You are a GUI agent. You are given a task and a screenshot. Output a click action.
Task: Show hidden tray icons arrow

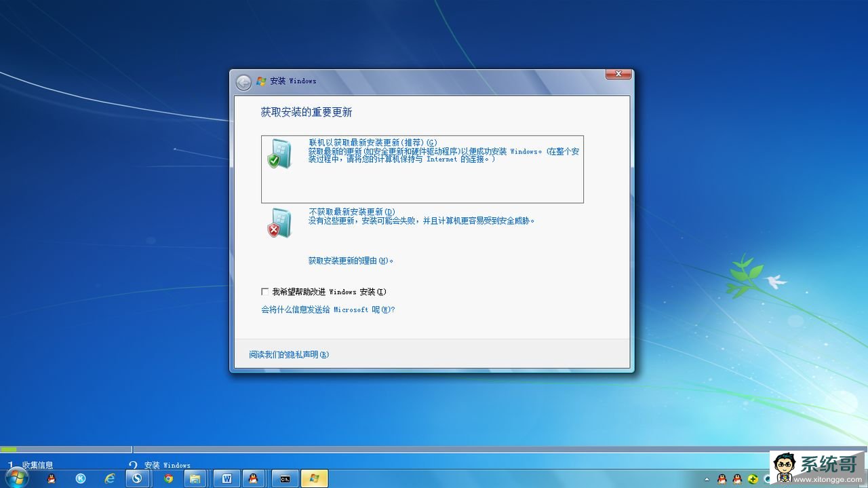(x=707, y=479)
